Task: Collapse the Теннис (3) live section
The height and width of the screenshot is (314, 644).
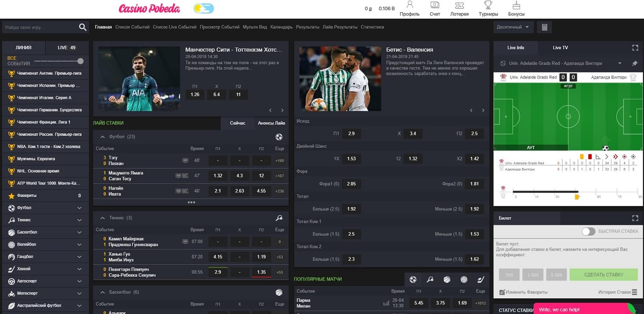Action: [x=102, y=218]
